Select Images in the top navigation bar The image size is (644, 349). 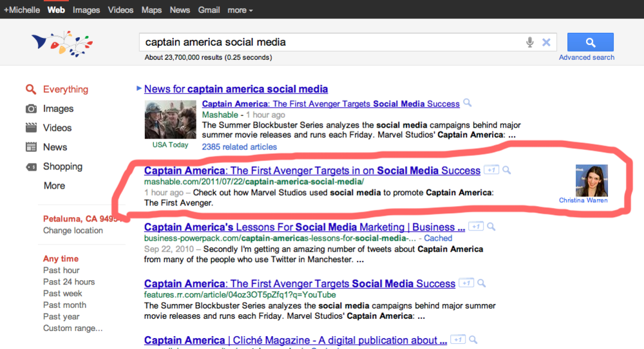[86, 10]
